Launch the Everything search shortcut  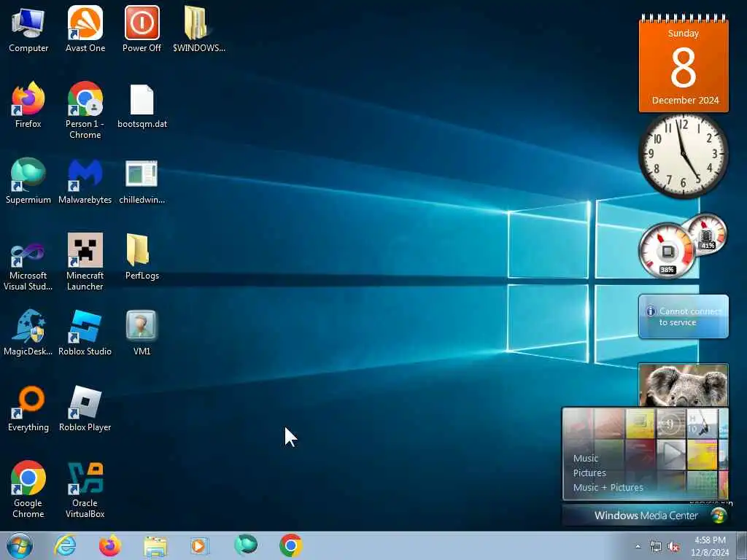(28, 408)
